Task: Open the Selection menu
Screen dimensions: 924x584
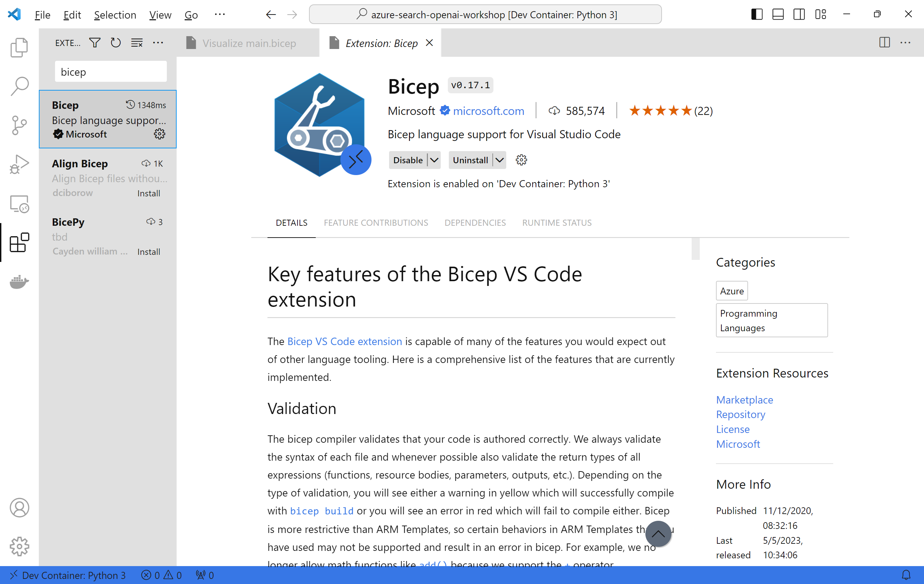Action: coord(115,15)
